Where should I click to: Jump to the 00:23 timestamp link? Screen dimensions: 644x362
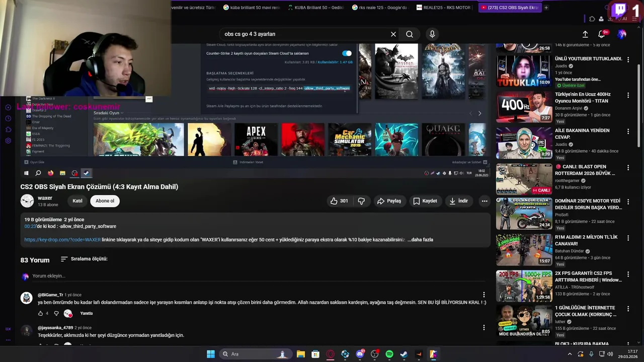(x=30, y=226)
